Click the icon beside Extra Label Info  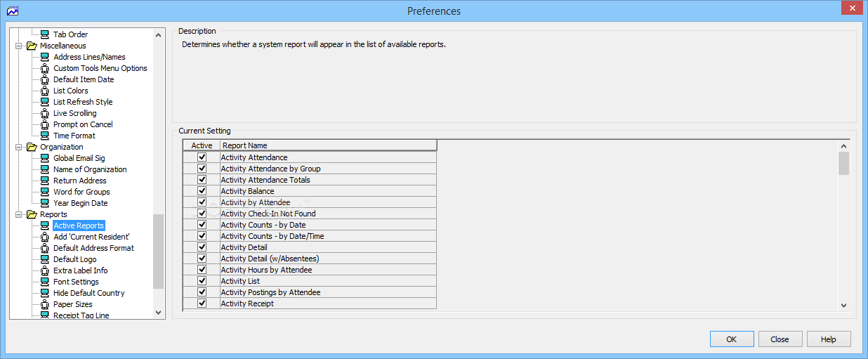45,270
